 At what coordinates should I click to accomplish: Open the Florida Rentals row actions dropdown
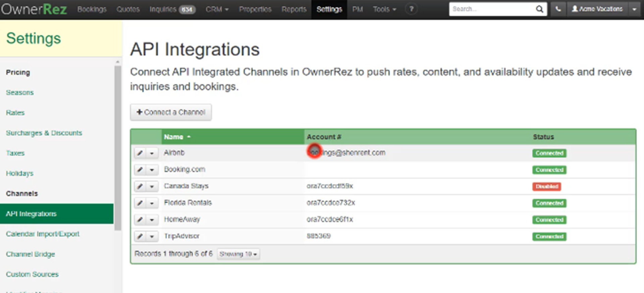pos(152,203)
